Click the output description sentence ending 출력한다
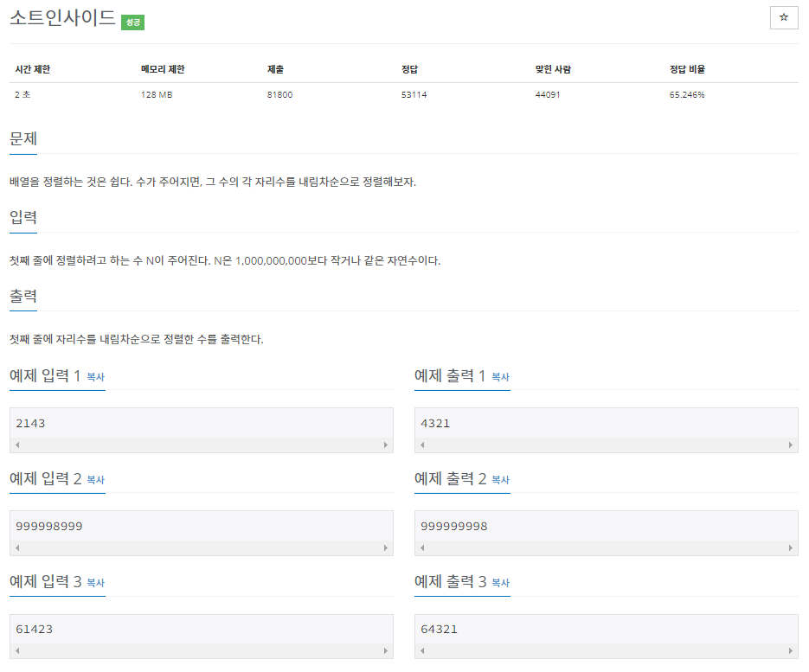This screenshot has height=672, width=809. (137, 339)
